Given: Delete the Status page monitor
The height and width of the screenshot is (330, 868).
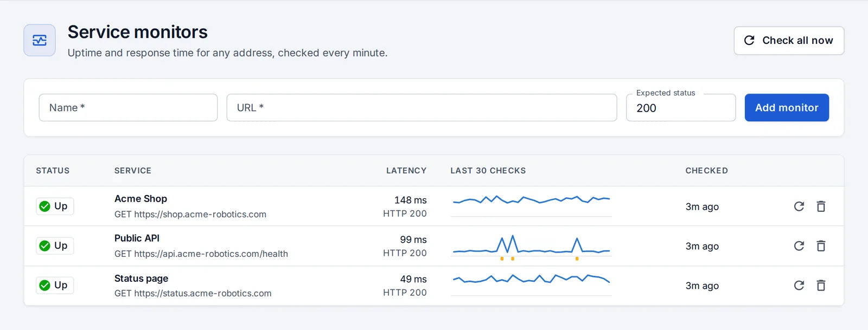Looking at the screenshot, I should (821, 286).
